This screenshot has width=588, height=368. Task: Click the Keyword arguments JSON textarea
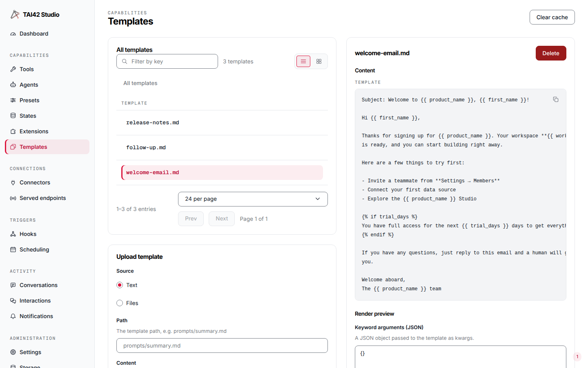tap(461, 357)
